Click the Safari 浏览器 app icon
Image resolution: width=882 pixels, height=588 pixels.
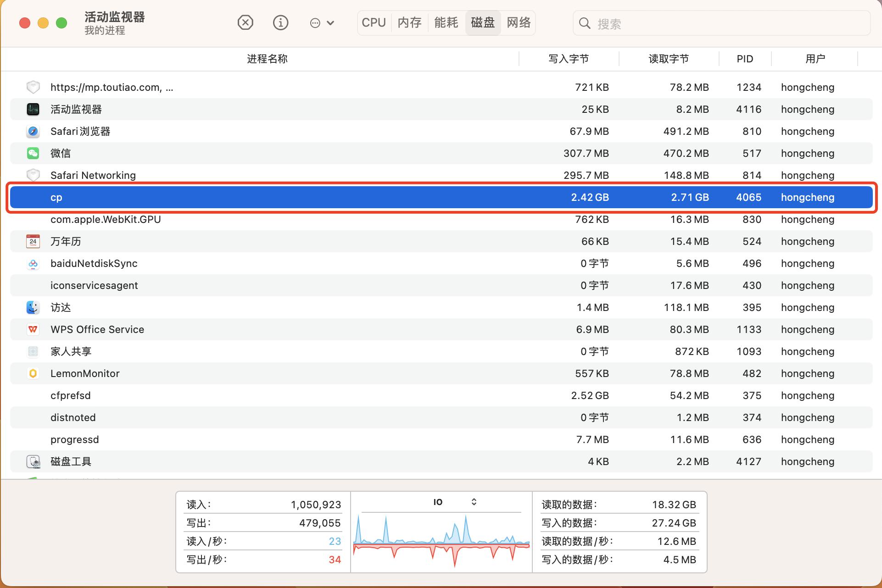(x=33, y=131)
